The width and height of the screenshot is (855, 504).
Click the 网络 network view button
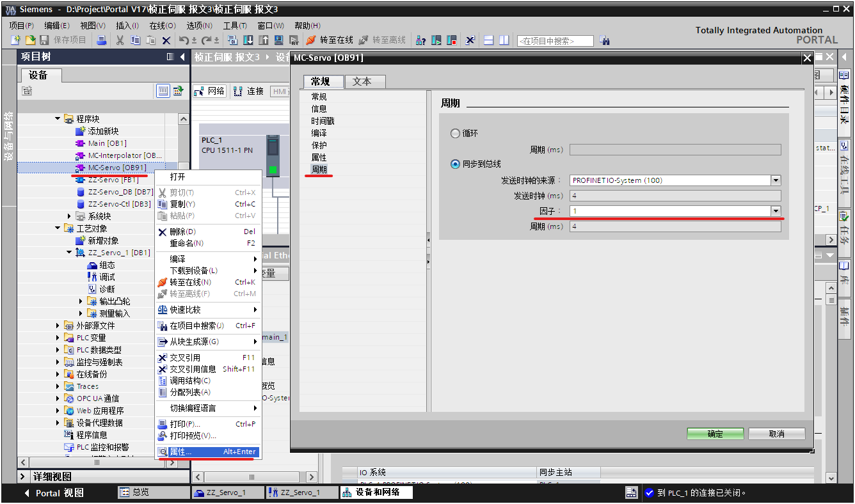[210, 91]
